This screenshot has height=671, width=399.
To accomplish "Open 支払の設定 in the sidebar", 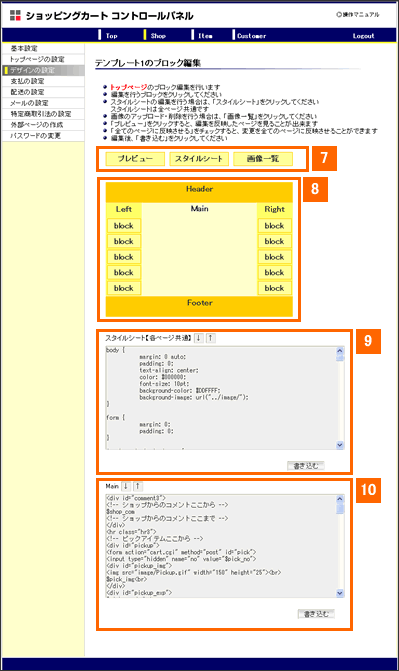I will coord(43,81).
